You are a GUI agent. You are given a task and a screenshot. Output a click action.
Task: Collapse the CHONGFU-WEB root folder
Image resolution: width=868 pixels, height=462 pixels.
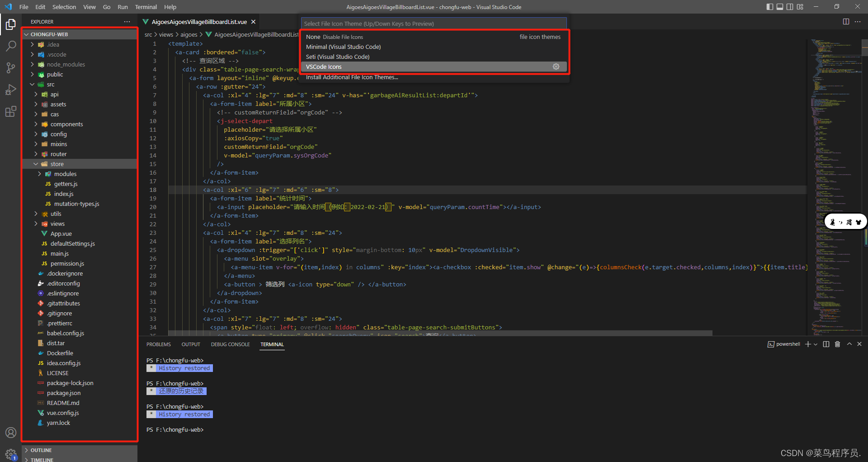[x=80, y=34]
